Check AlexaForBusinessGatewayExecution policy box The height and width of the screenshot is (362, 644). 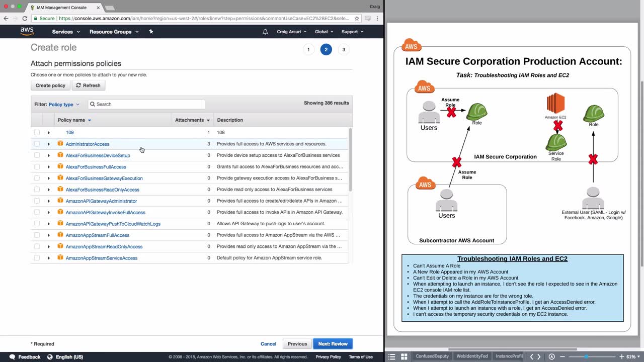pyautogui.click(x=37, y=178)
